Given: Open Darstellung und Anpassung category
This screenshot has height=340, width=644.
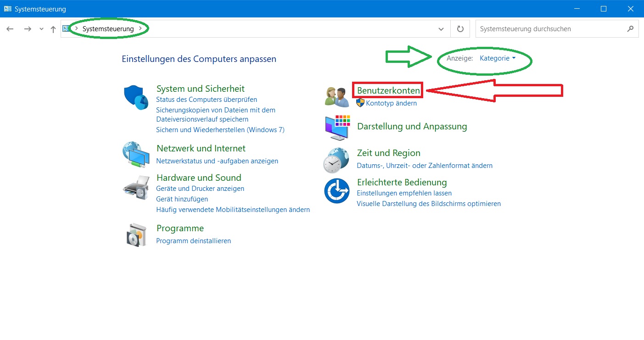Looking at the screenshot, I should pos(412,126).
